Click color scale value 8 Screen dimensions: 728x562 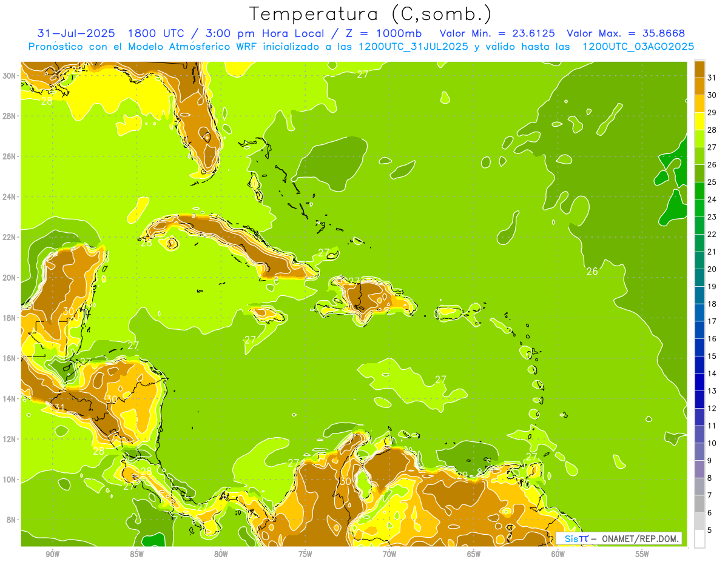(x=710, y=478)
